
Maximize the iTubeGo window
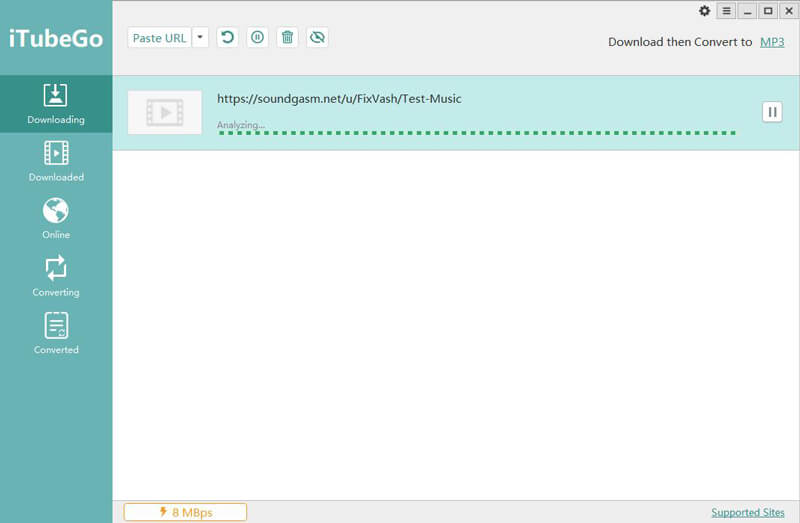[x=768, y=11]
